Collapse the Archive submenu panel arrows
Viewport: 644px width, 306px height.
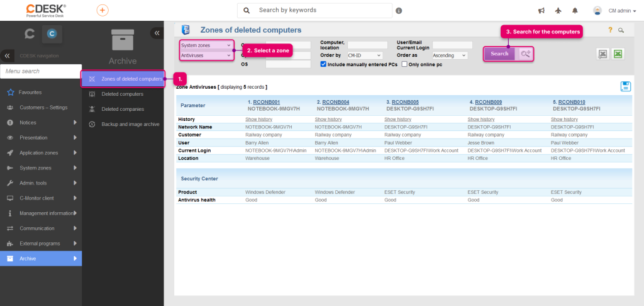157,33
